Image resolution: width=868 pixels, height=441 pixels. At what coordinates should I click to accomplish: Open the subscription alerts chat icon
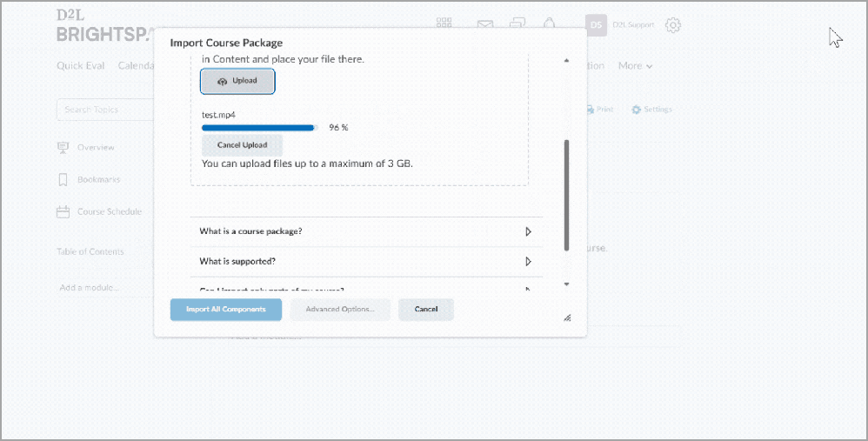517,23
